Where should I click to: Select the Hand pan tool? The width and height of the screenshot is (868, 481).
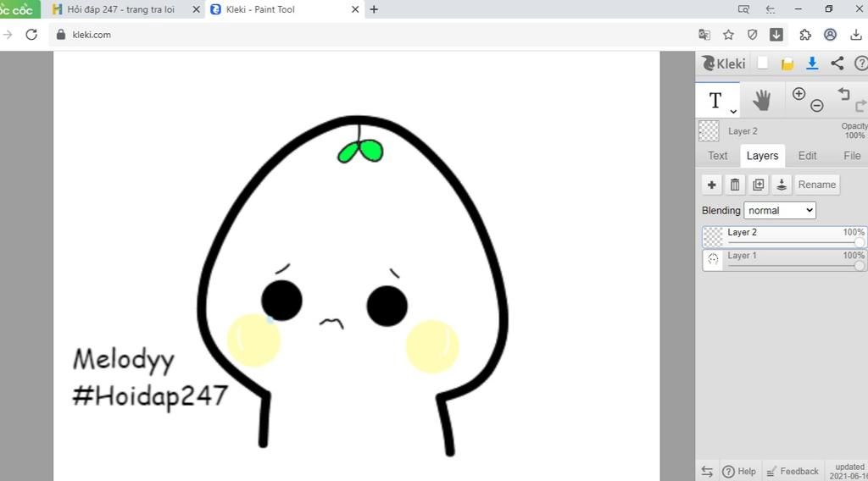pyautogui.click(x=762, y=101)
